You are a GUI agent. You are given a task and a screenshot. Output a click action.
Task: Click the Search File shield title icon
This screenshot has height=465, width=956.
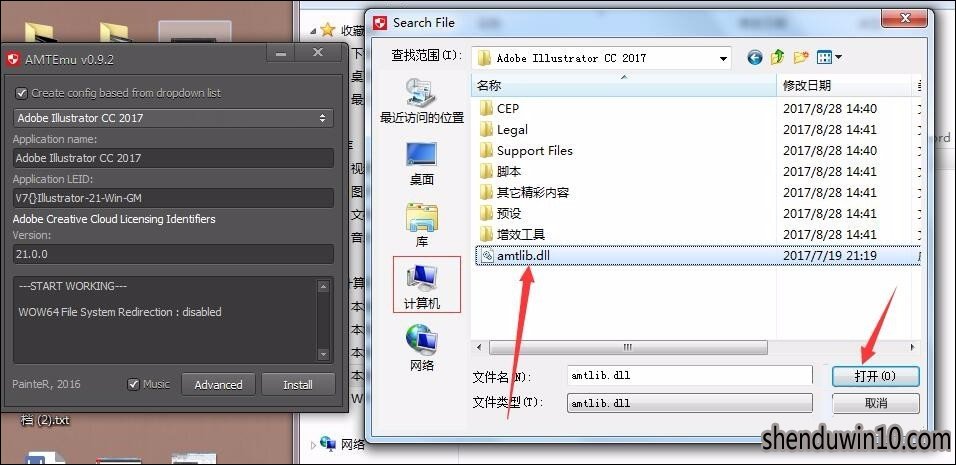pos(380,23)
